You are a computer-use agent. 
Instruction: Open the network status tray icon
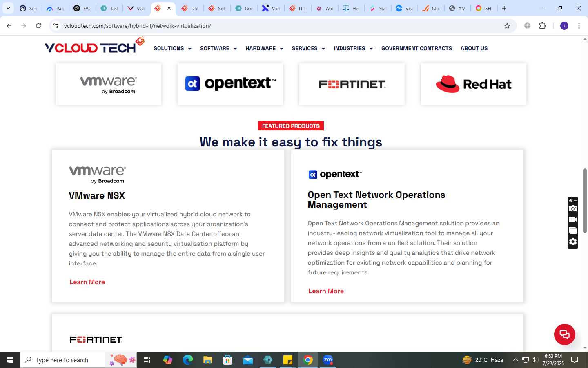click(526, 360)
